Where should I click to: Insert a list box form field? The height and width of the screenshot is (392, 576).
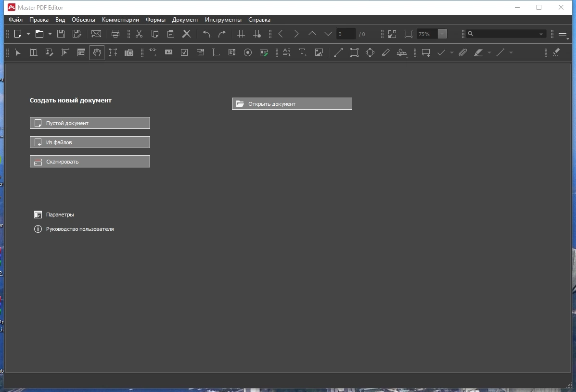point(232,52)
